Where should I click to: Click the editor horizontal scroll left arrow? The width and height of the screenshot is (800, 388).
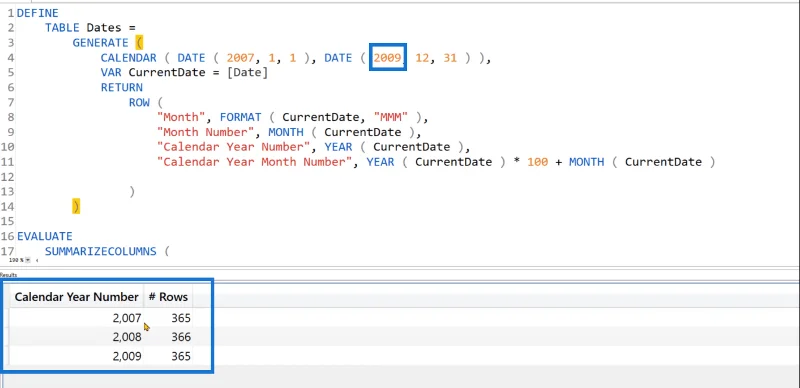pos(37,260)
